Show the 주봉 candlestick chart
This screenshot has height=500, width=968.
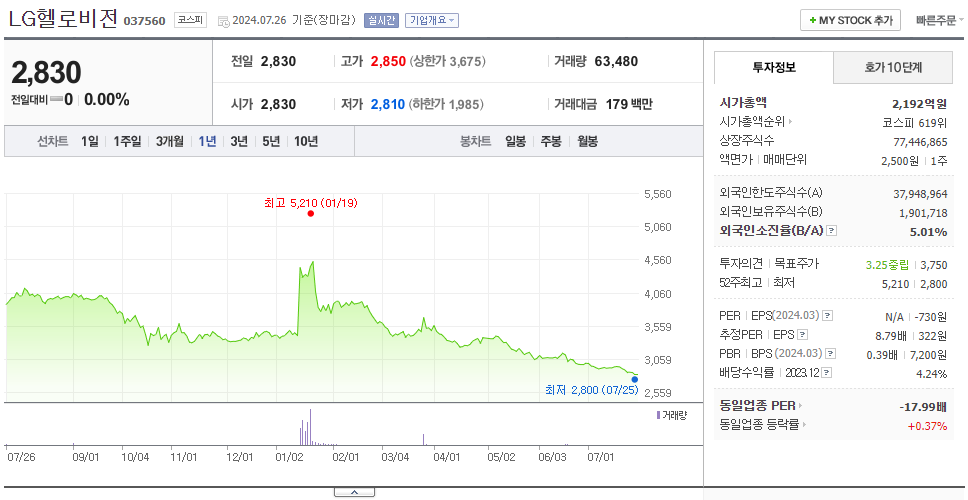pyautogui.click(x=551, y=141)
